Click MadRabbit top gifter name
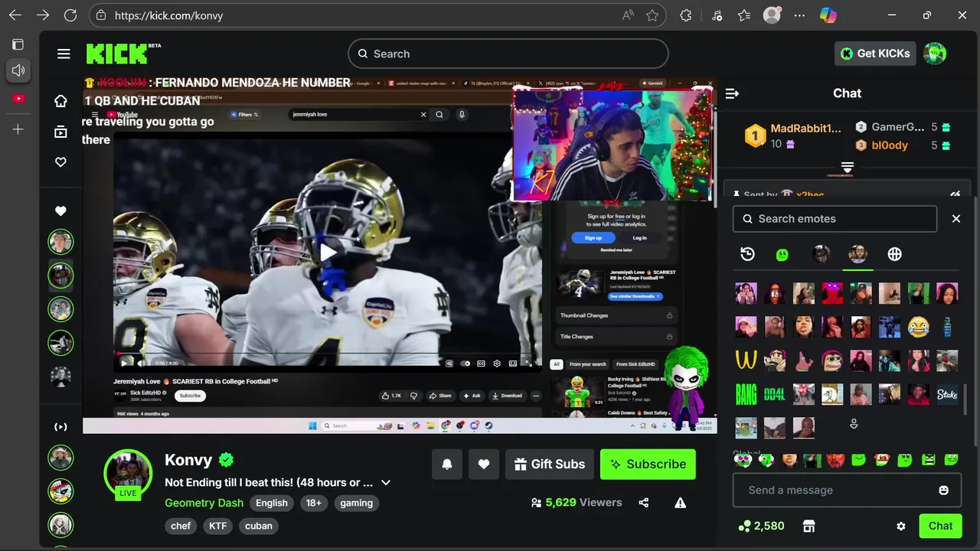This screenshot has width=980, height=551. pos(805,129)
